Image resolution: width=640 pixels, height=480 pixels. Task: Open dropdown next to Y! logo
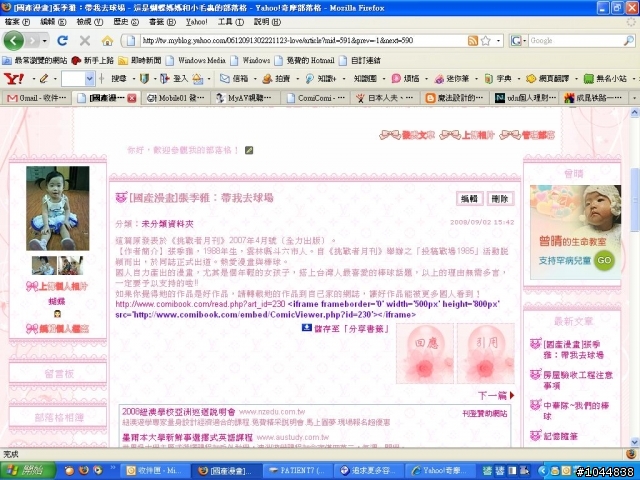[x=33, y=78]
